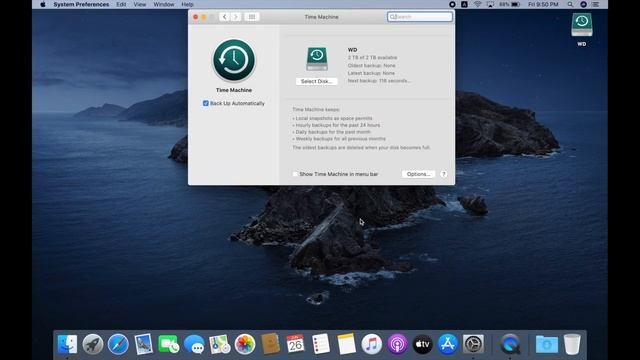Viewport: 640px width, 360px height.
Task: Open Mail stamp icon in the Dock
Action: 143,344
